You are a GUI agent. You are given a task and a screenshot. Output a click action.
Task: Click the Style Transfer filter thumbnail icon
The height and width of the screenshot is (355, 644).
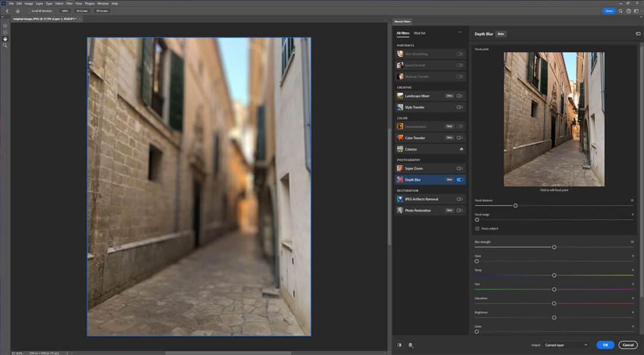pos(400,107)
